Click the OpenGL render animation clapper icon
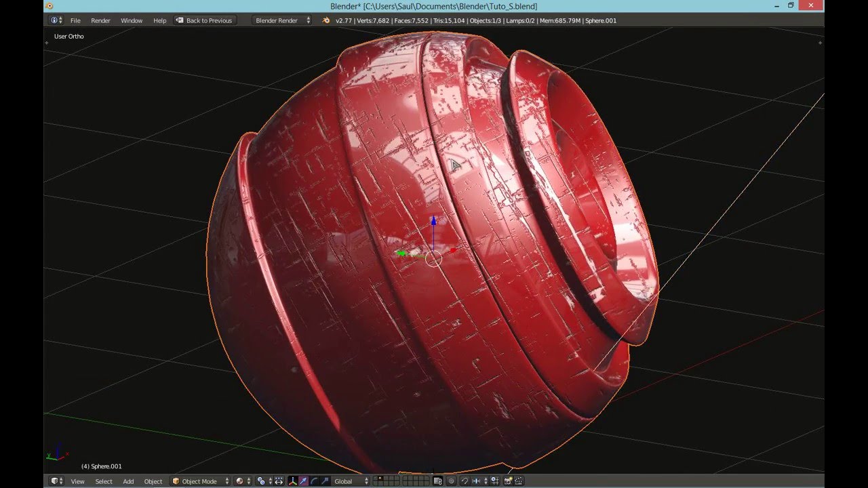Viewport: 868px width, 488px height. 519,481
